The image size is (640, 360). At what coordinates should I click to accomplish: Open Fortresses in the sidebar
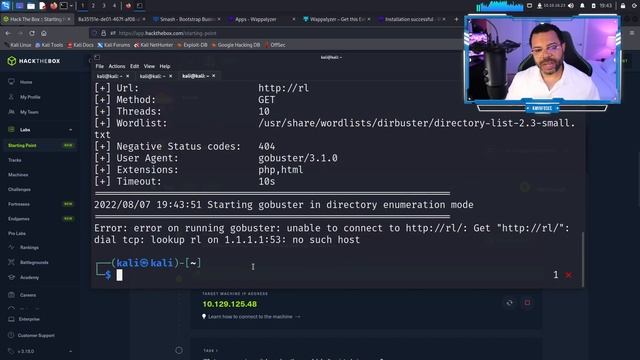(19, 204)
